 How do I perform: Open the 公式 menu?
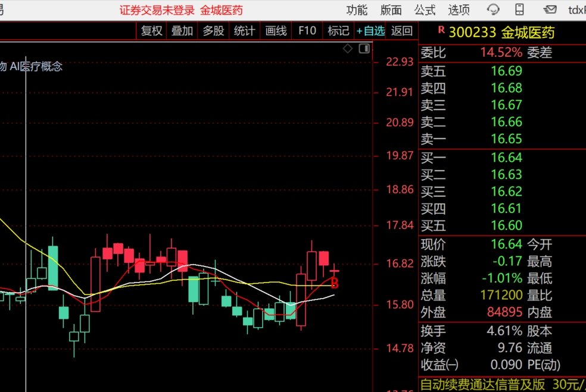click(425, 10)
